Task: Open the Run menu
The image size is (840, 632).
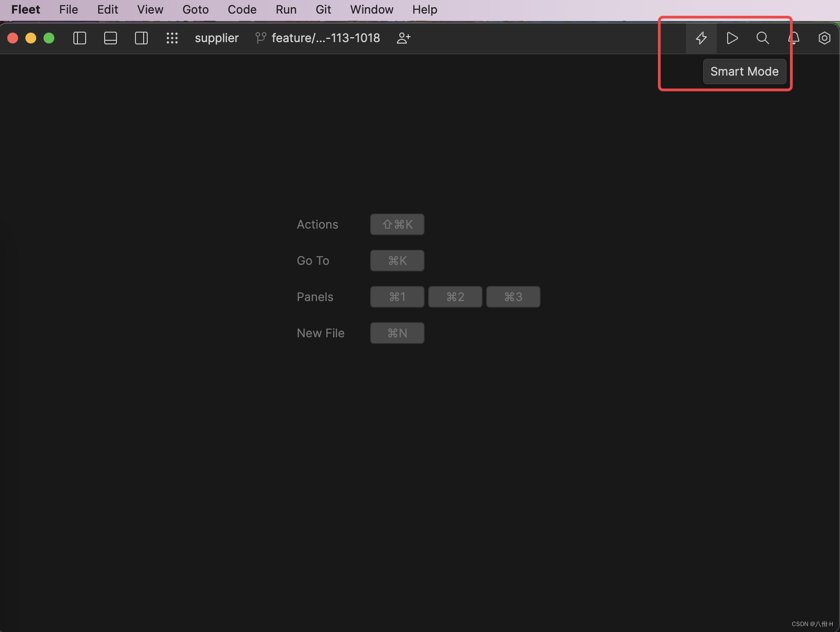Action: click(x=286, y=10)
